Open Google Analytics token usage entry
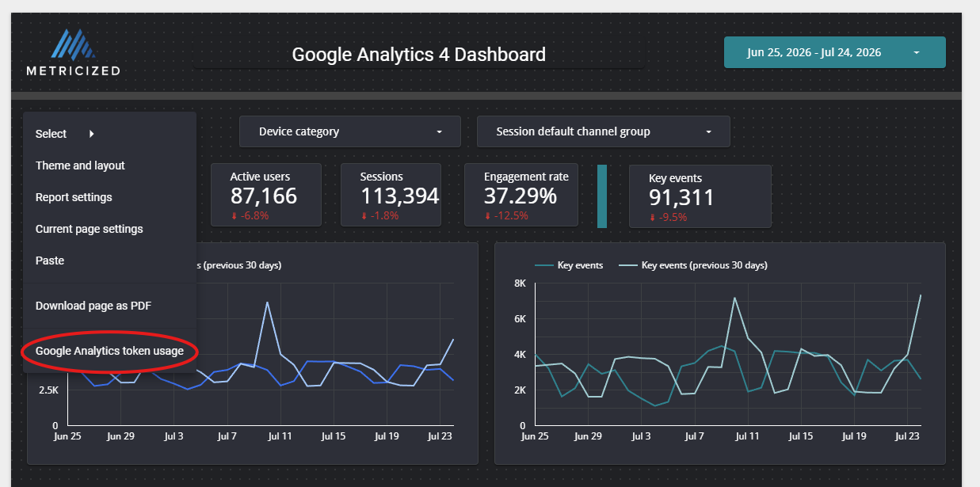980x487 pixels. pos(109,351)
